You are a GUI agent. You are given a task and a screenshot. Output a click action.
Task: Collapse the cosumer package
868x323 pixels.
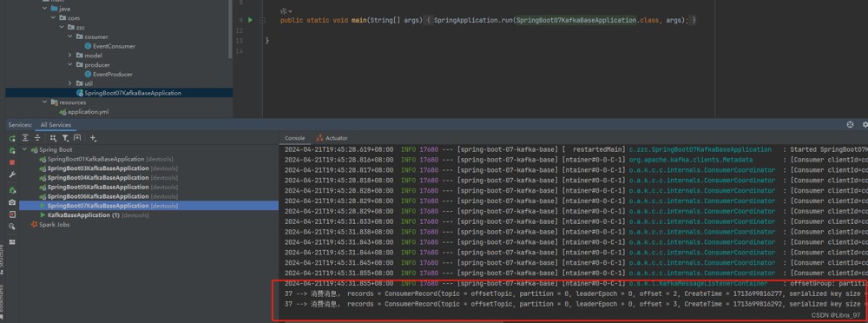click(70, 36)
